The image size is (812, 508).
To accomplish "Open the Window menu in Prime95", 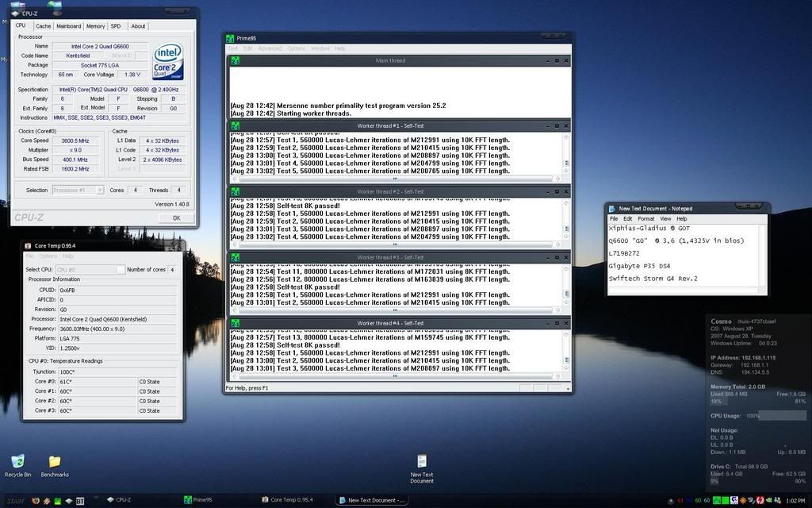I will pos(320,48).
